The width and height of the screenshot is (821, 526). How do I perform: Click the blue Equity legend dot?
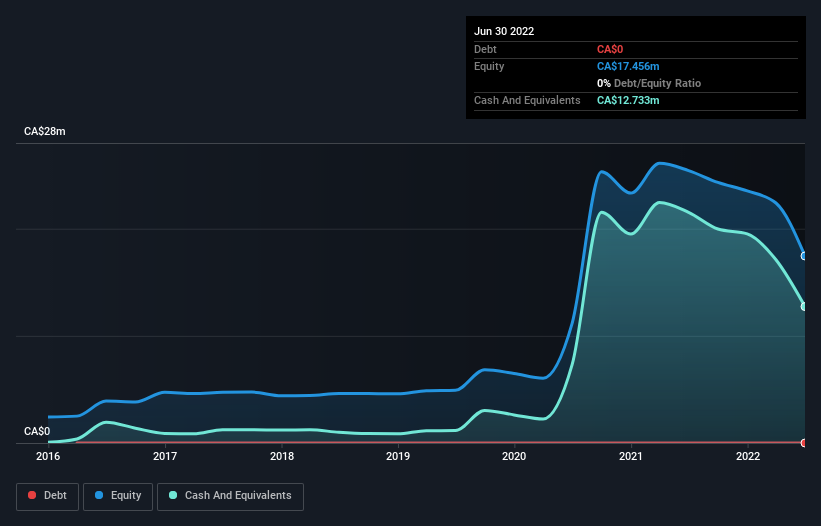click(99, 495)
